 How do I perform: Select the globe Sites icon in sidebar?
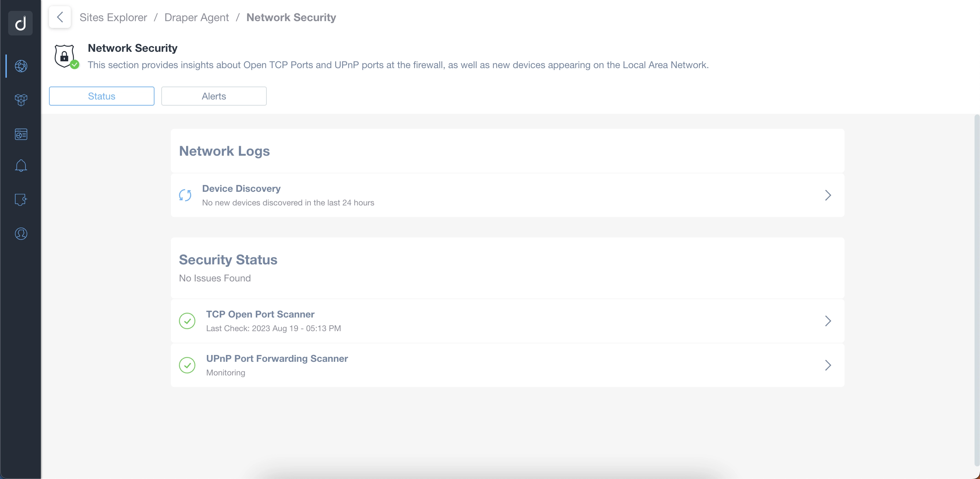21,65
